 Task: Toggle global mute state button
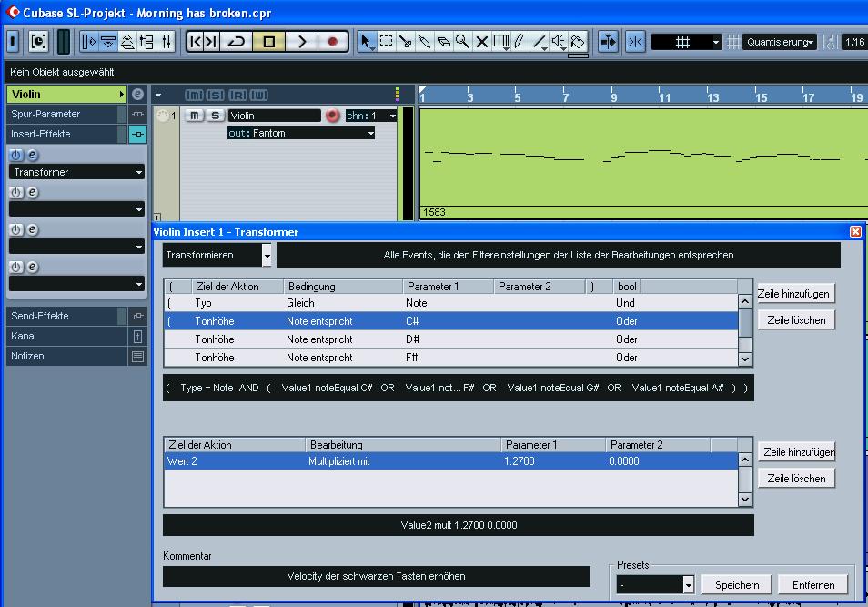[194, 95]
